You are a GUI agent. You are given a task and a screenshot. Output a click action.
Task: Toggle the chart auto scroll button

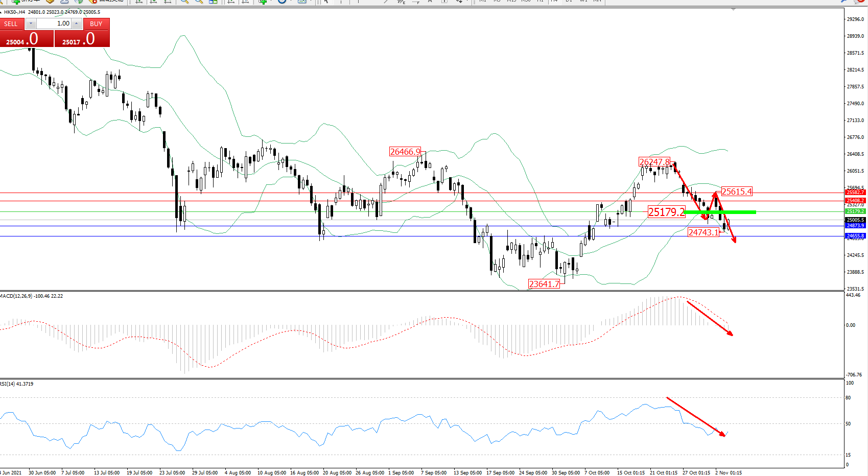(x=231, y=2)
